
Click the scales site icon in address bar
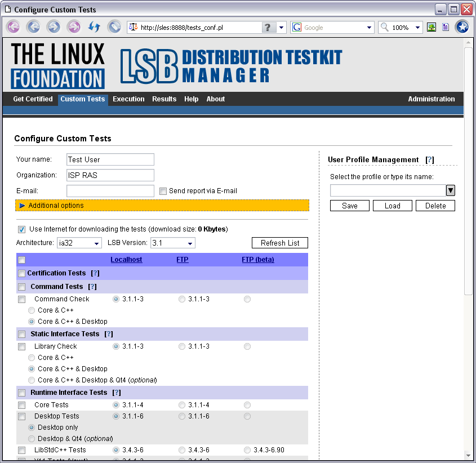pos(133,28)
